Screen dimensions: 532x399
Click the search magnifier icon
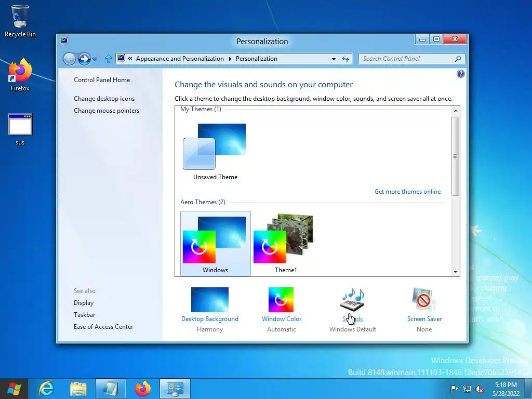(x=458, y=59)
